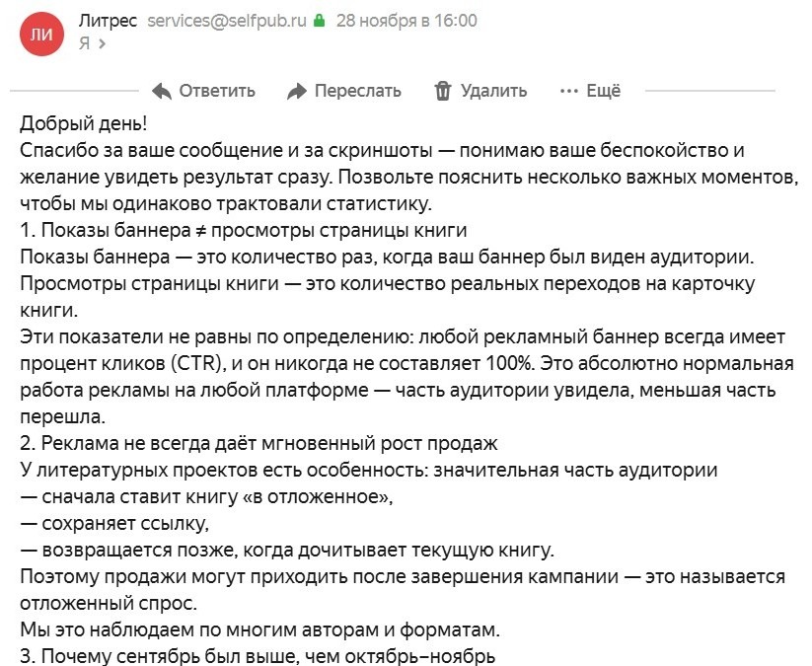This screenshot has height=666, width=812.
Task: Click the greeting line "Добрый день!"
Action: click(83, 123)
